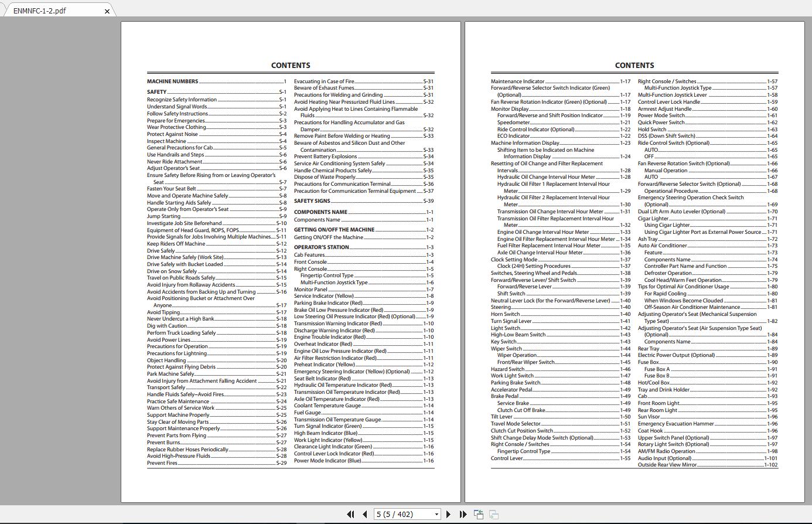This screenshot has height=524, width=812.
Task: Click the Hazard Switch entry
Action: pos(561,369)
